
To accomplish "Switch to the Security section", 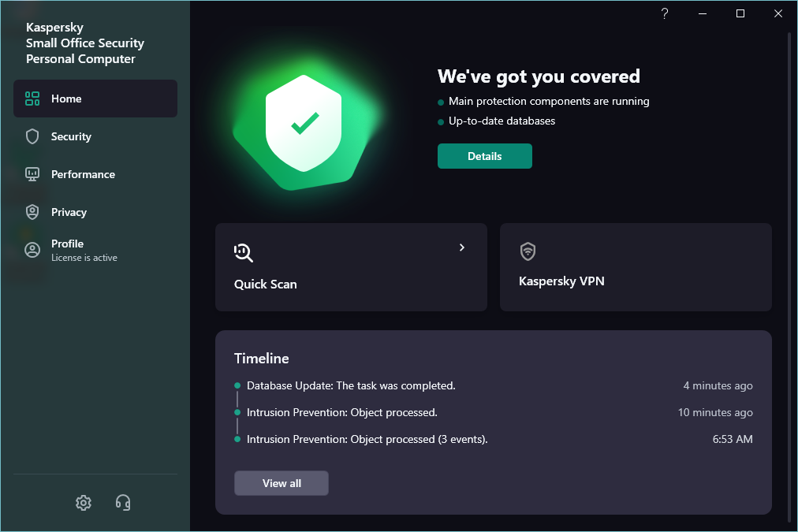I will point(71,136).
